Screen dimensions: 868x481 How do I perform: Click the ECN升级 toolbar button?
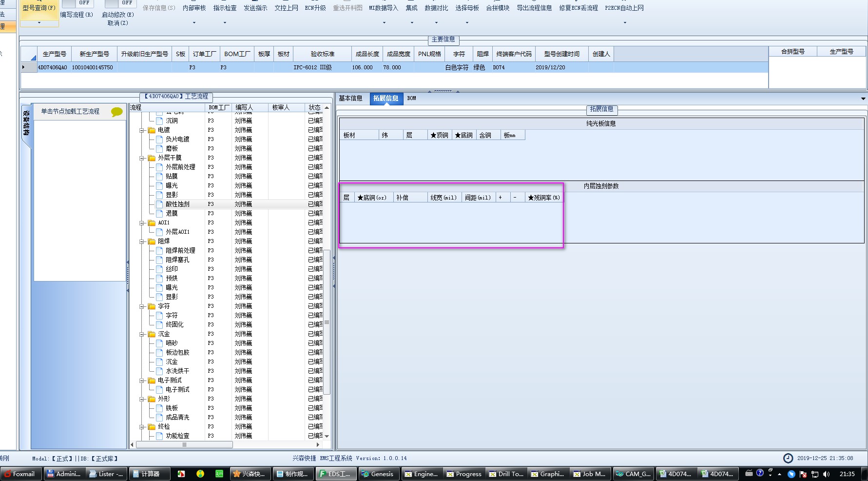click(x=315, y=8)
